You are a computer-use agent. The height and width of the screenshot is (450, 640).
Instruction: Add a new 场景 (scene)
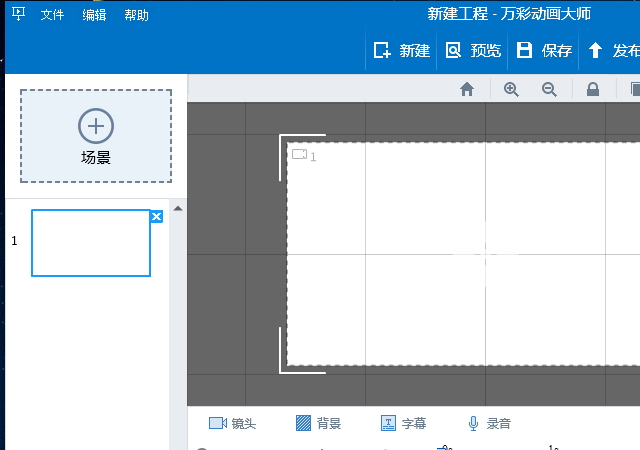96,136
